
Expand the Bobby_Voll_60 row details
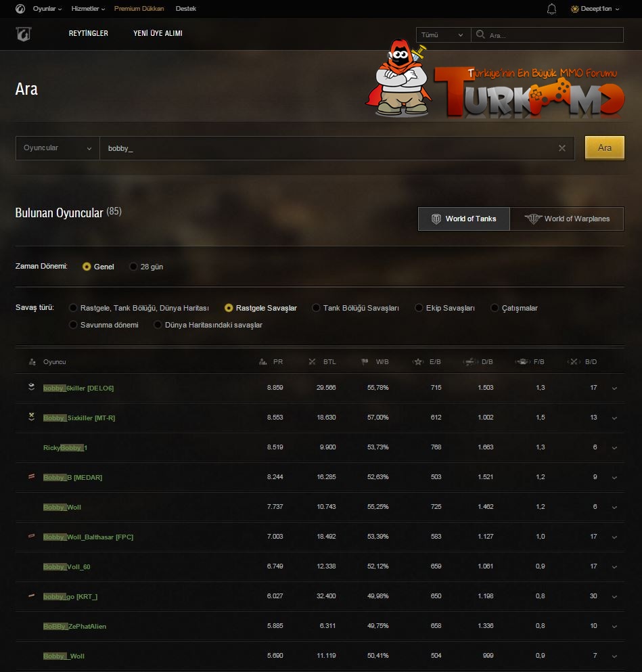click(x=614, y=567)
